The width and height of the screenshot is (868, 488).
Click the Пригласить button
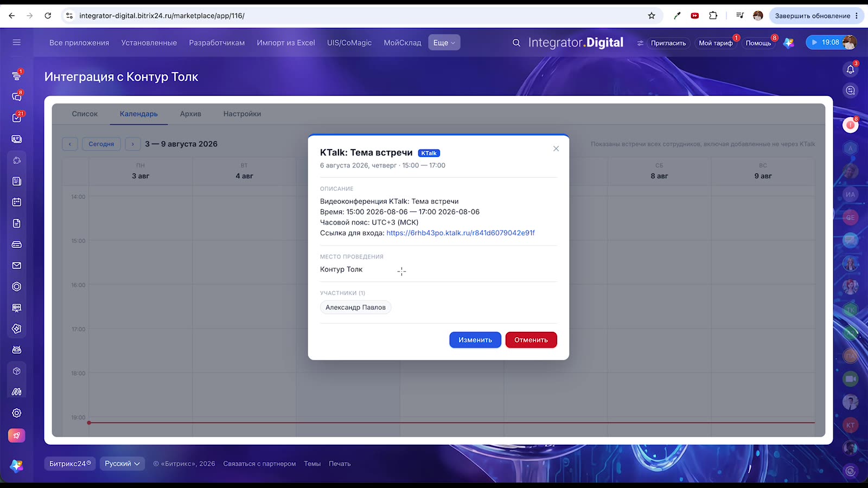pyautogui.click(x=668, y=43)
